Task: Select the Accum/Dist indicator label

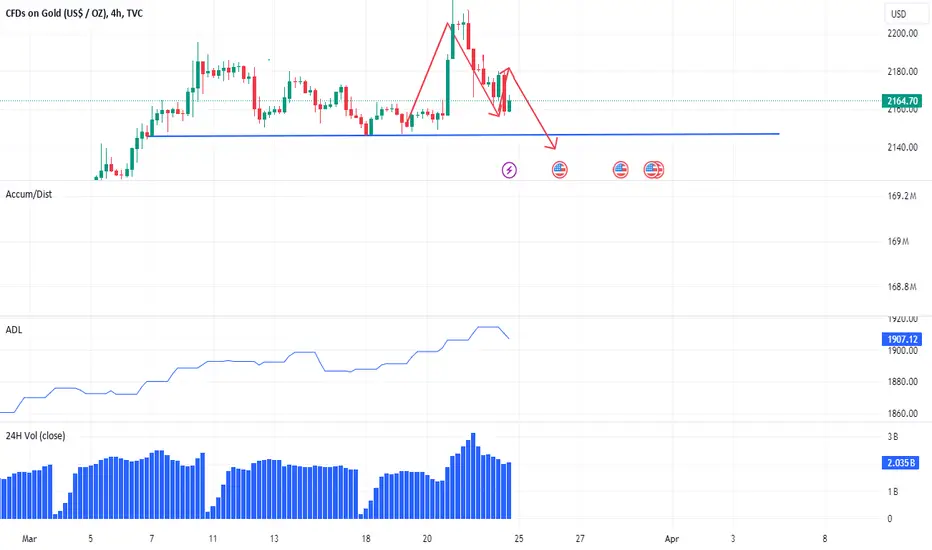Action: tap(29, 194)
